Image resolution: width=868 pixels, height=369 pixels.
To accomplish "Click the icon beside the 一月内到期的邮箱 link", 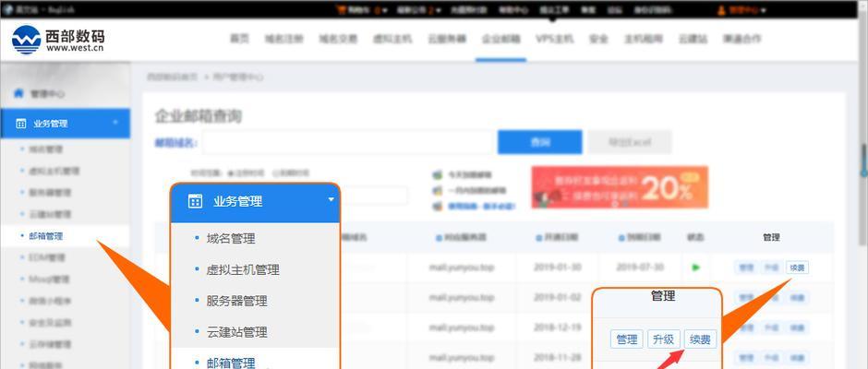I will point(438,190).
